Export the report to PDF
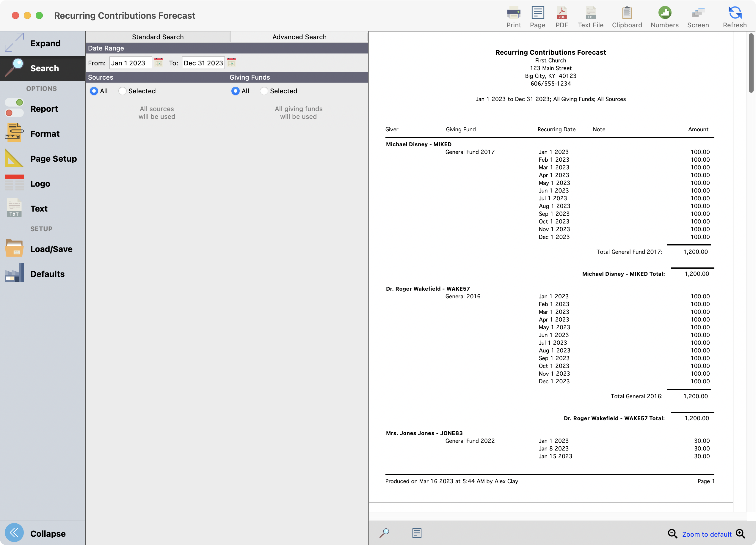The width and height of the screenshot is (756, 545). [562, 16]
